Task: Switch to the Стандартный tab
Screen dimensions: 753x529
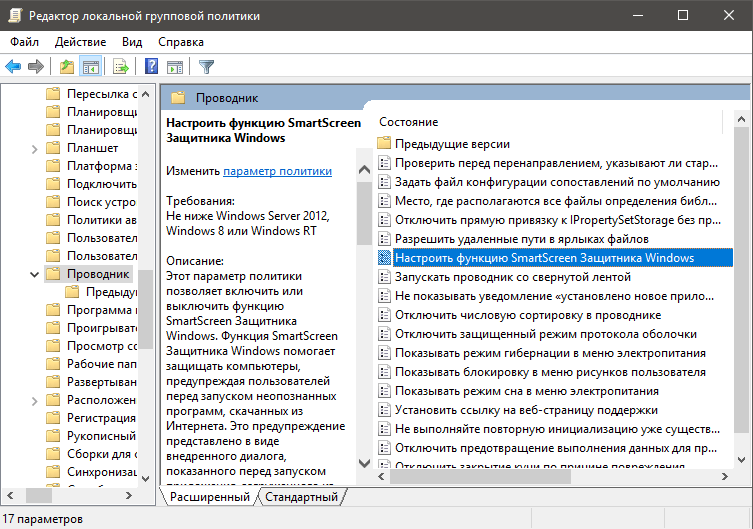Action: click(302, 497)
